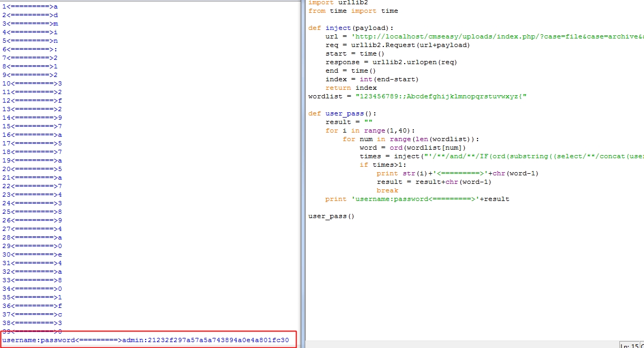644x348 pixels.
Task: Select the 'if times>1:' condition line
Action: pos(383,165)
